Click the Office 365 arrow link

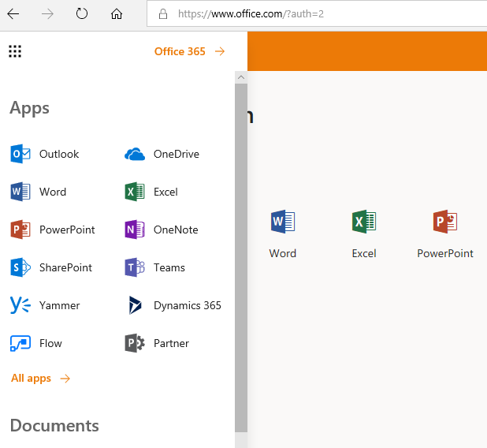189,51
